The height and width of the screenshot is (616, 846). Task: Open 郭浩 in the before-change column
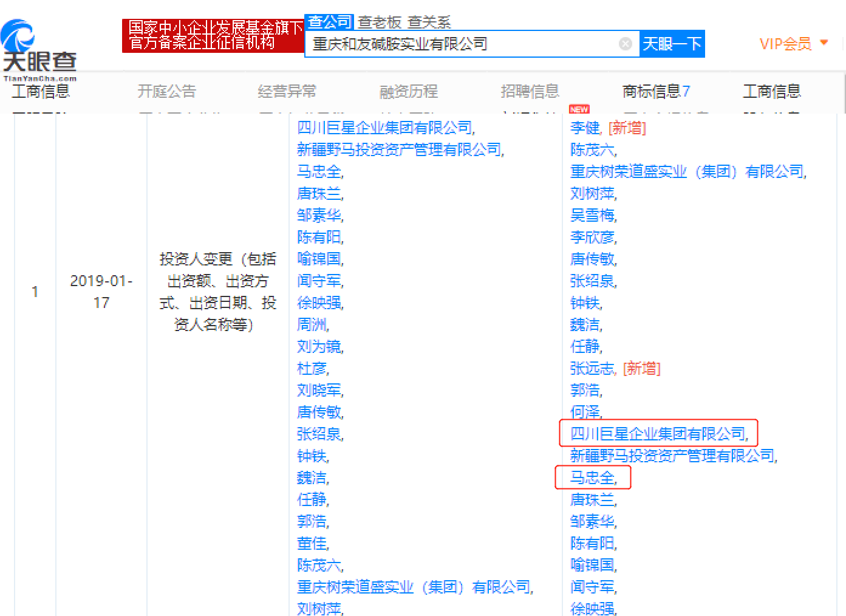[x=312, y=521]
